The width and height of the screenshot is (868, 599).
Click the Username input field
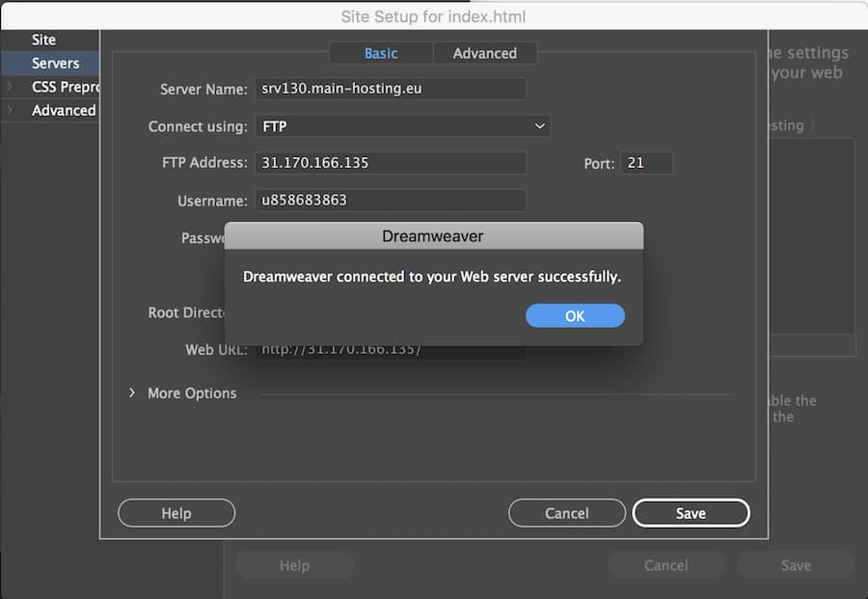tap(391, 201)
